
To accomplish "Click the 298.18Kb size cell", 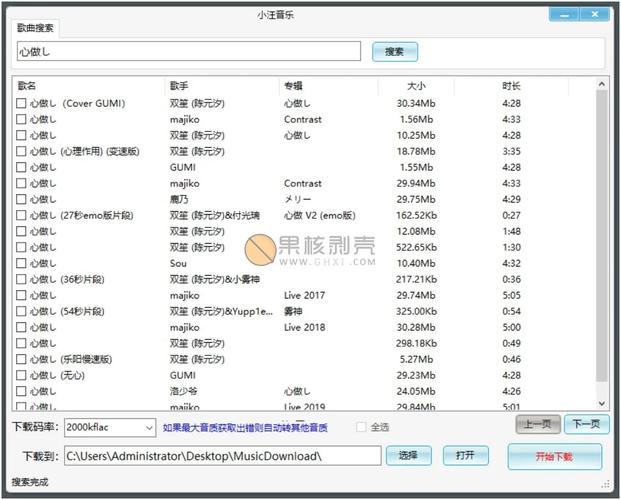I will click(416, 344).
